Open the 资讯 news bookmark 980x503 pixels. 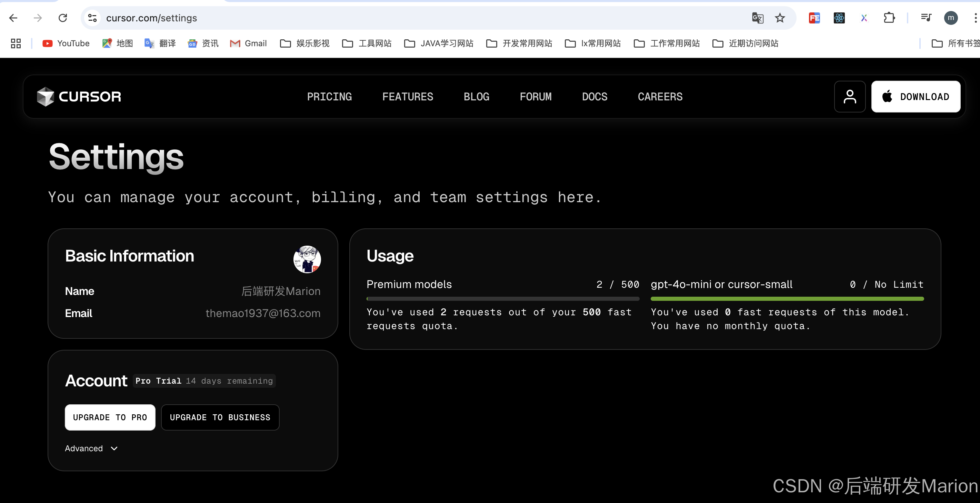click(203, 43)
